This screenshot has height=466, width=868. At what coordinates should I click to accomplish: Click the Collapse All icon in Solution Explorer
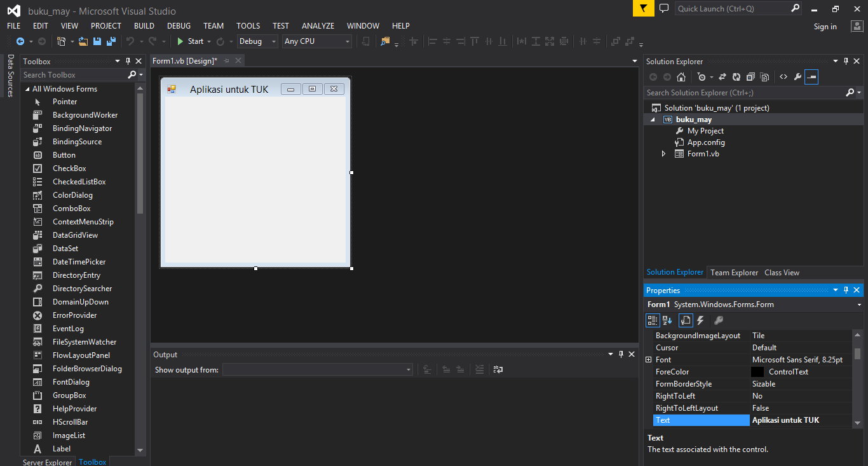(750, 77)
